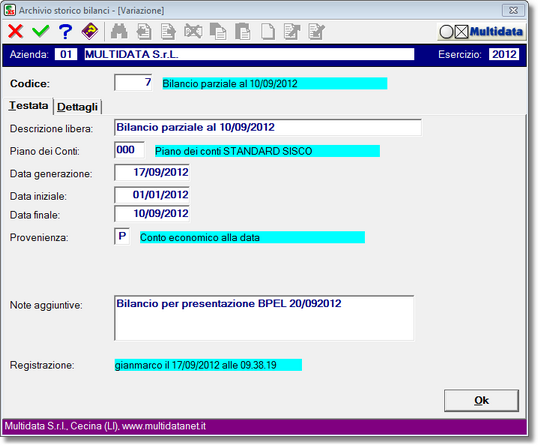The image size is (538, 446).
Task: Click the 'Registrazione:' label
Action: (x=42, y=365)
